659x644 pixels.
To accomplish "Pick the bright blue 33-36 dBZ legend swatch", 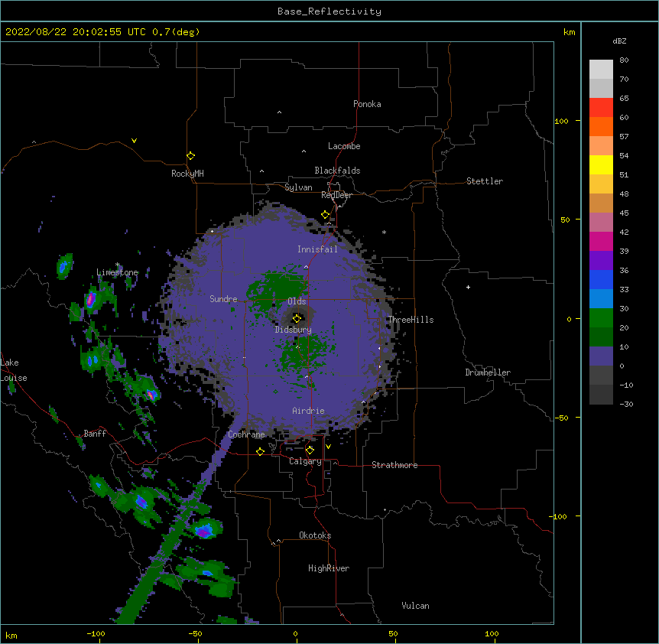I will click(x=601, y=279).
